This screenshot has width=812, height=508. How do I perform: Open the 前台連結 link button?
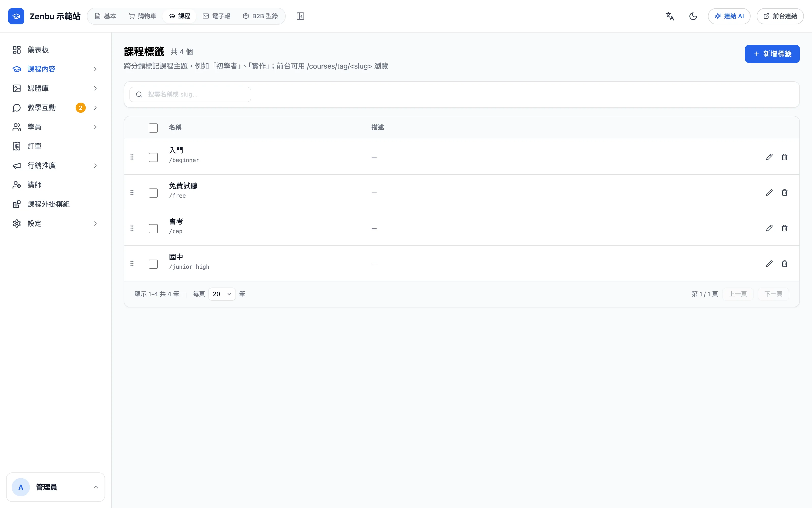pos(780,16)
